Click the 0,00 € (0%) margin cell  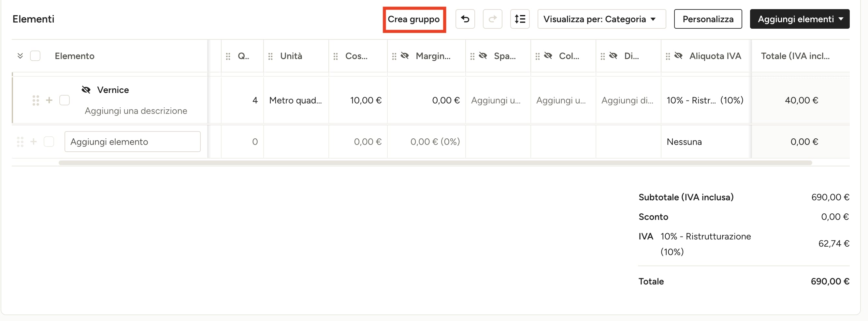click(426, 142)
